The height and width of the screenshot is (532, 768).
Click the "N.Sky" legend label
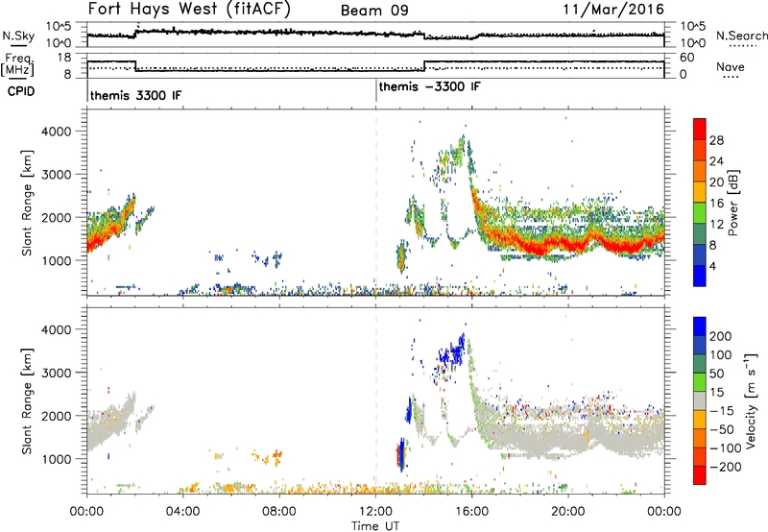click(18, 36)
